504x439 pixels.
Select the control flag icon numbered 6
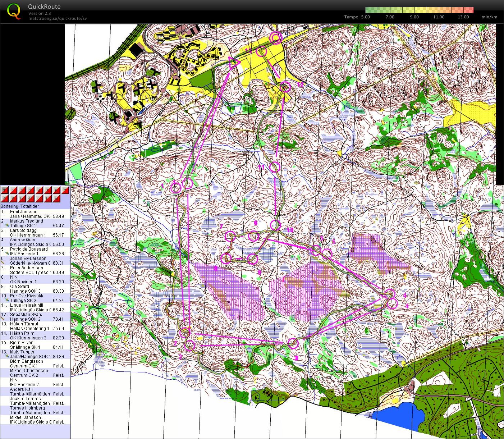click(56, 190)
